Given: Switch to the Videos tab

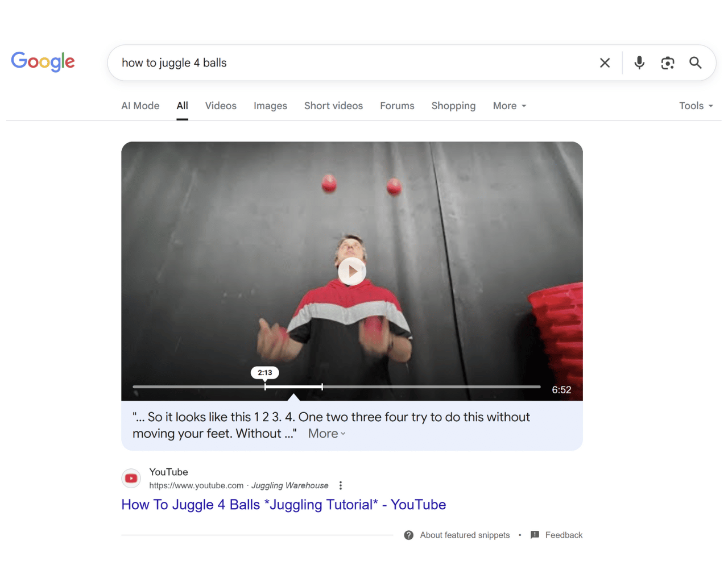Looking at the screenshot, I should click(x=221, y=106).
